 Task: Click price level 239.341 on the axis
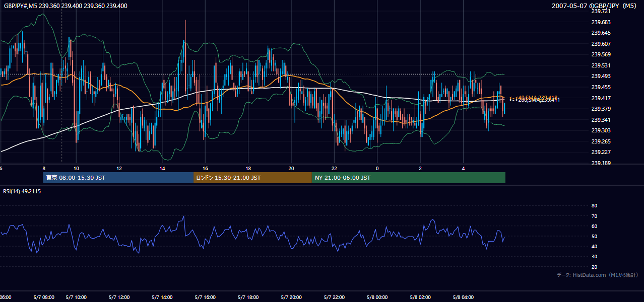pos(601,120)
